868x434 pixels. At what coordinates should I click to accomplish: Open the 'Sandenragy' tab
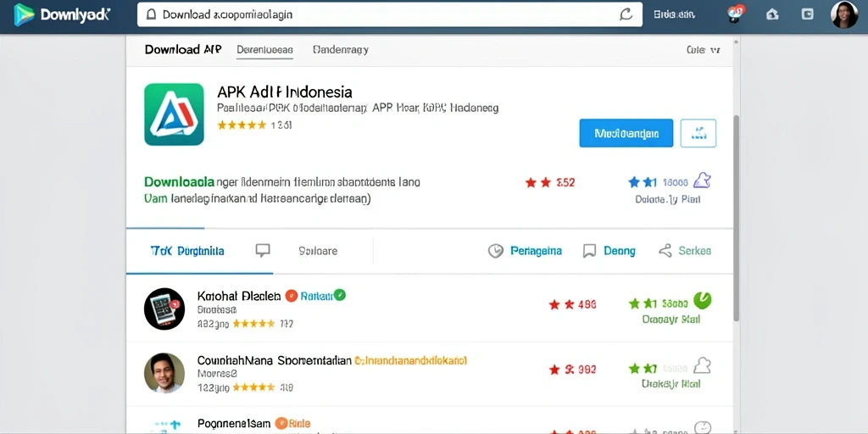[341, 50]
